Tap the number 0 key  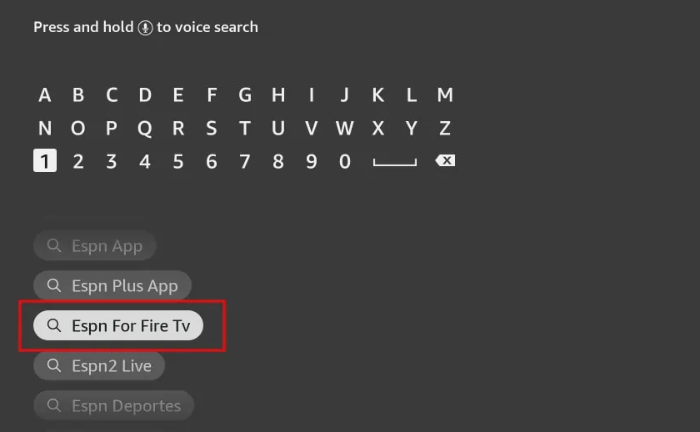click(345, 162)
